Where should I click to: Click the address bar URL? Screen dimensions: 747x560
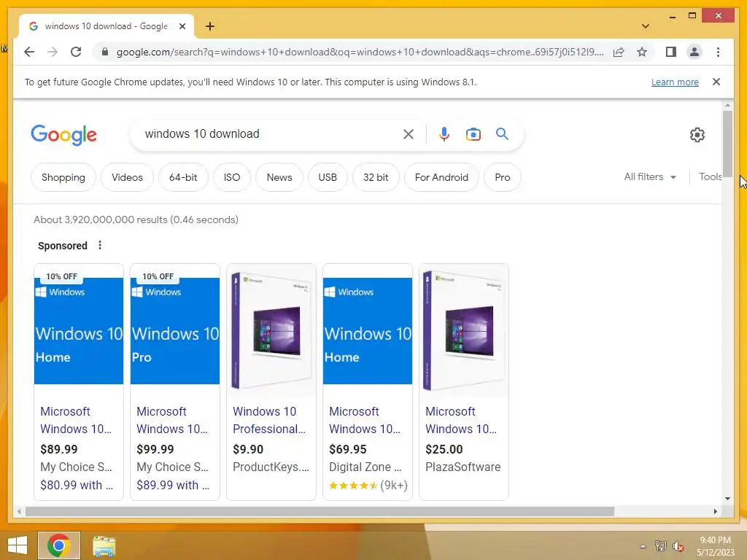pyautogui.click(x=360, y=52)
